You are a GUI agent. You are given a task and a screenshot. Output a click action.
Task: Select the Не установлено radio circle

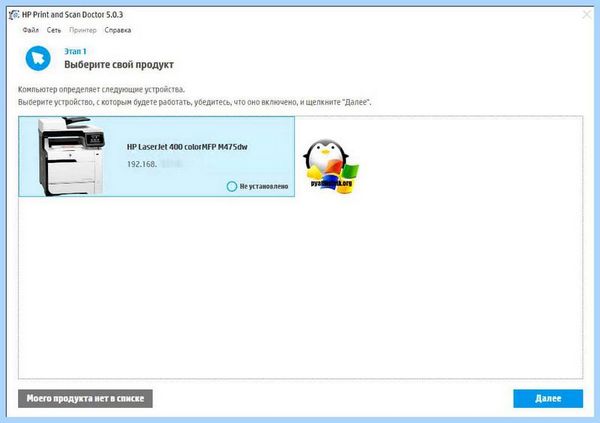232,186
